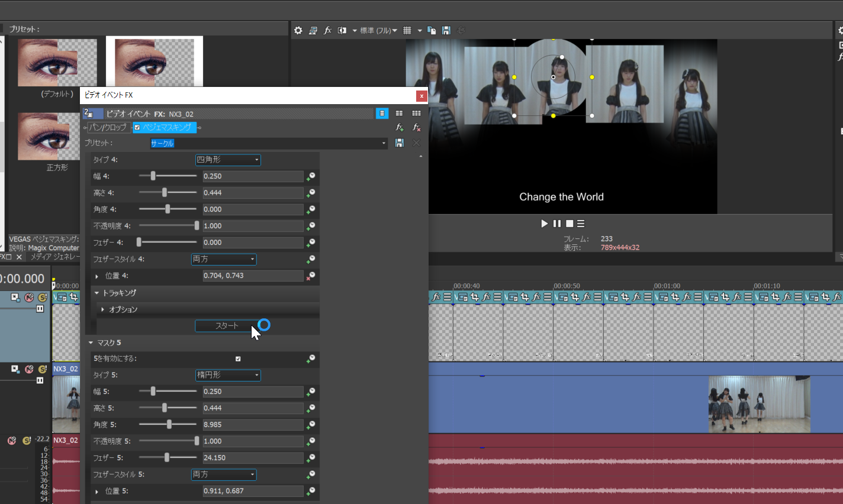
Task: Switch FX window to two-column view
Action: 399,113
